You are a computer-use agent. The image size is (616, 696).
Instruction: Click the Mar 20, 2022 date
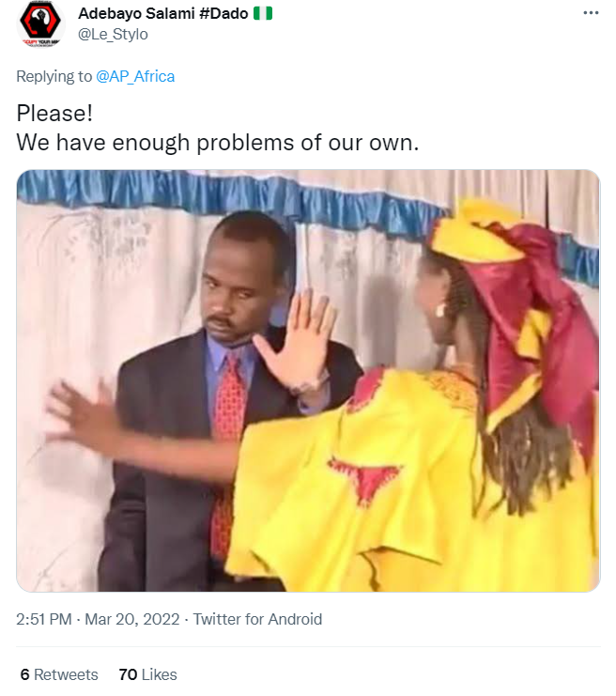click(x=131, y=619)
